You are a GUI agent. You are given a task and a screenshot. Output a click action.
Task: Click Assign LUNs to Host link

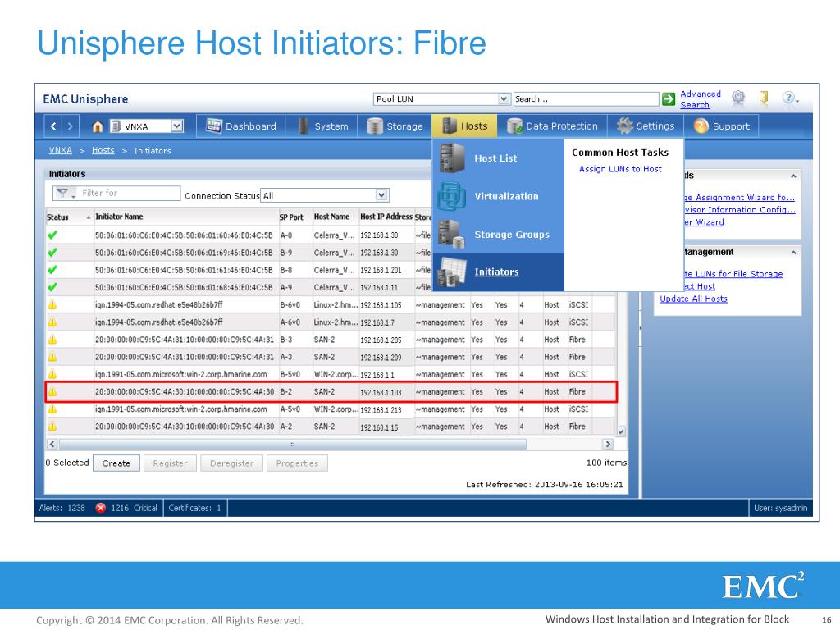click(x=620, y=169)
